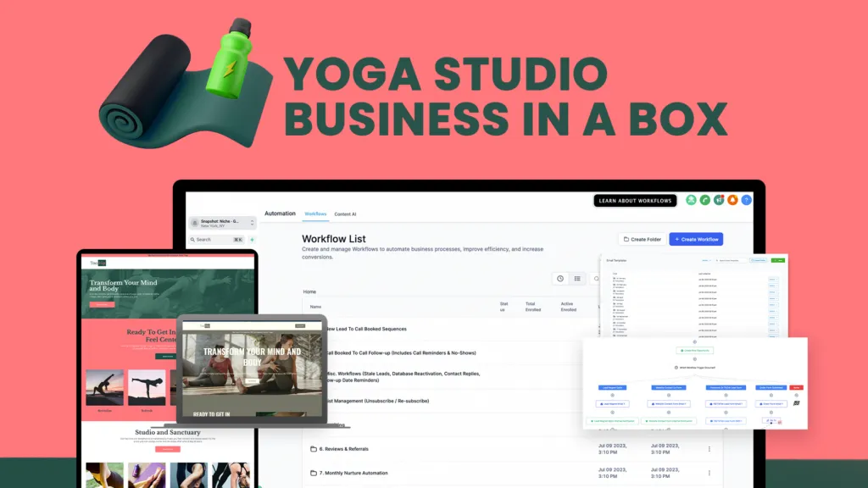Click the Learn About Workflows button
Screen dimensions: 868x488
635,200
